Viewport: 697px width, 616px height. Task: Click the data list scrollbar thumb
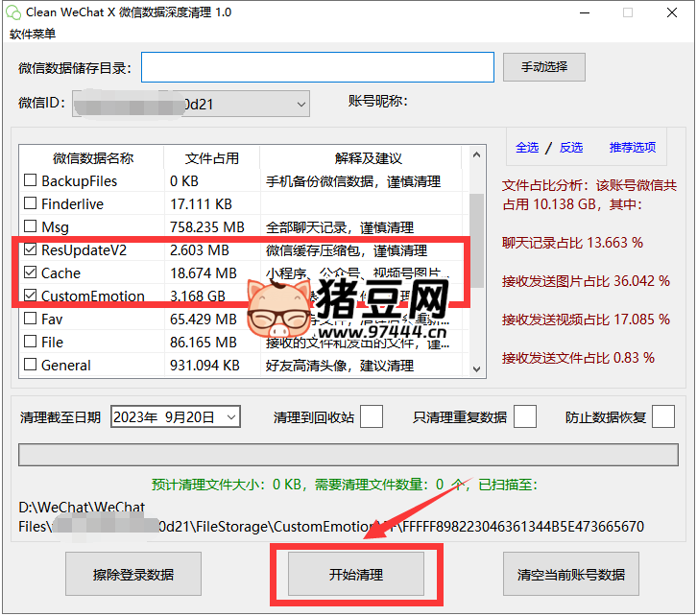pyautogui.click(x=476, y=240)
